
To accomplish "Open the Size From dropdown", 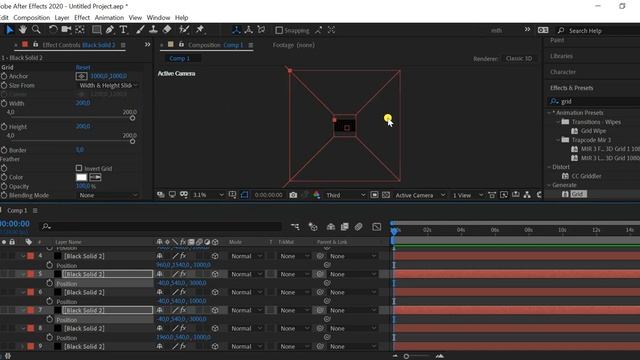I will 108,85.
